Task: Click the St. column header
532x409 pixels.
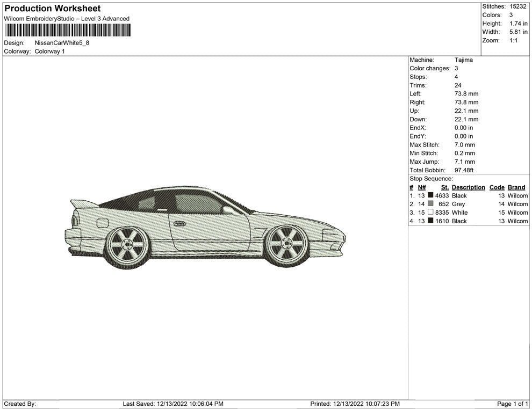Action: [x=444, y=187]
